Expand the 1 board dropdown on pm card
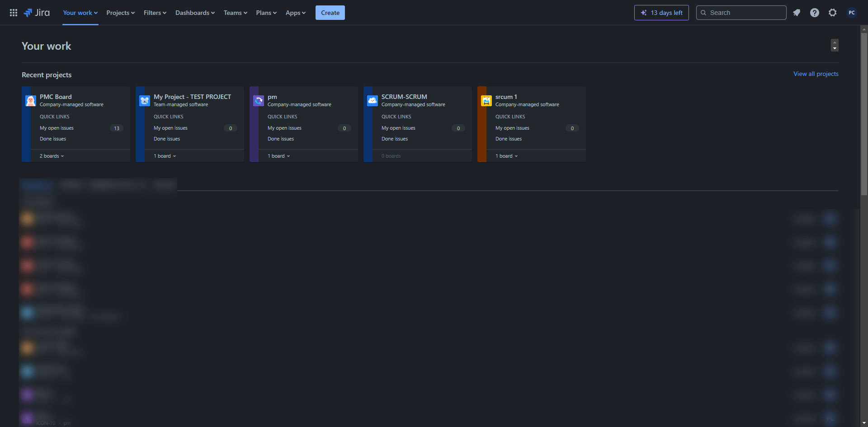The width and height of the screenshot is (868, 427). [279, 156]
